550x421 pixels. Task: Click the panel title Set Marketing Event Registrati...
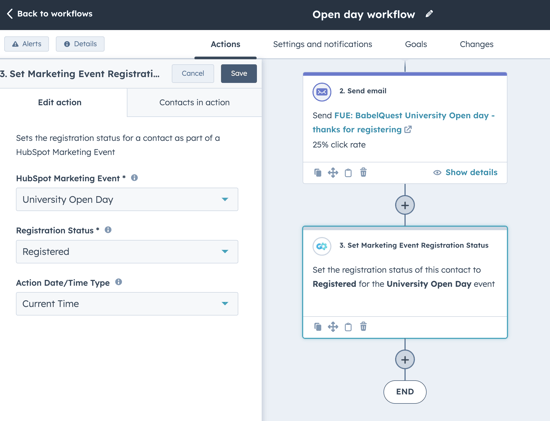(x=80, y=74)
